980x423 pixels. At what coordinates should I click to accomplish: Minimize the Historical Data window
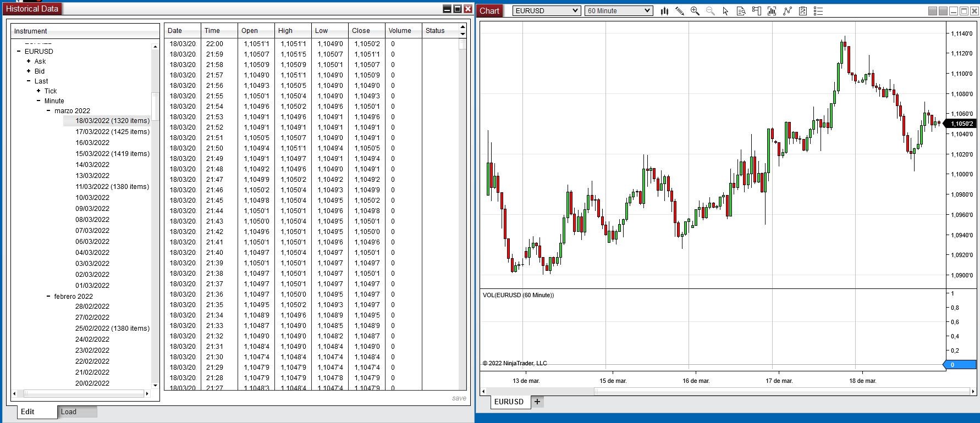tap(447, 9)
